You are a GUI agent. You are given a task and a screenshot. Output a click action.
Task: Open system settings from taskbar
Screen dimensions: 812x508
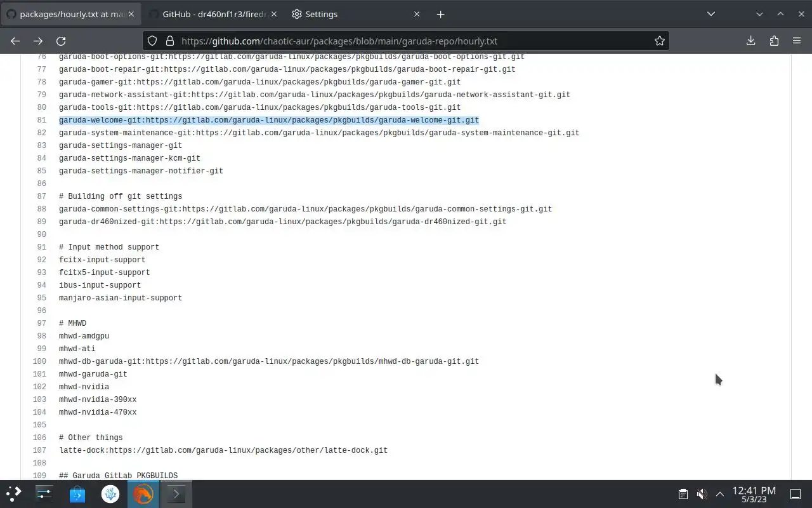[x=44, y=493]
